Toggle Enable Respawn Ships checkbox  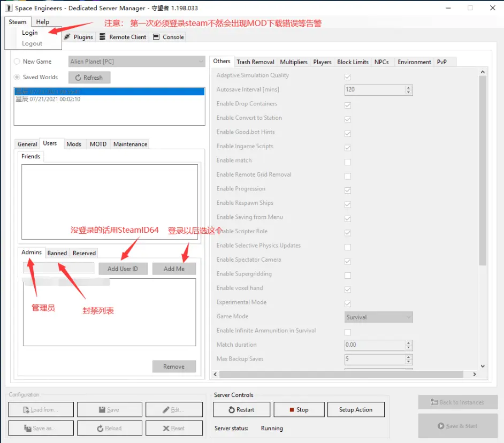point(347,204)
